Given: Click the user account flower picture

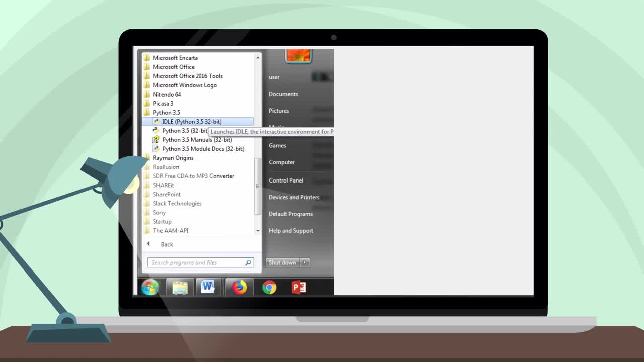Looking at the screenshot, I should 298,55.
